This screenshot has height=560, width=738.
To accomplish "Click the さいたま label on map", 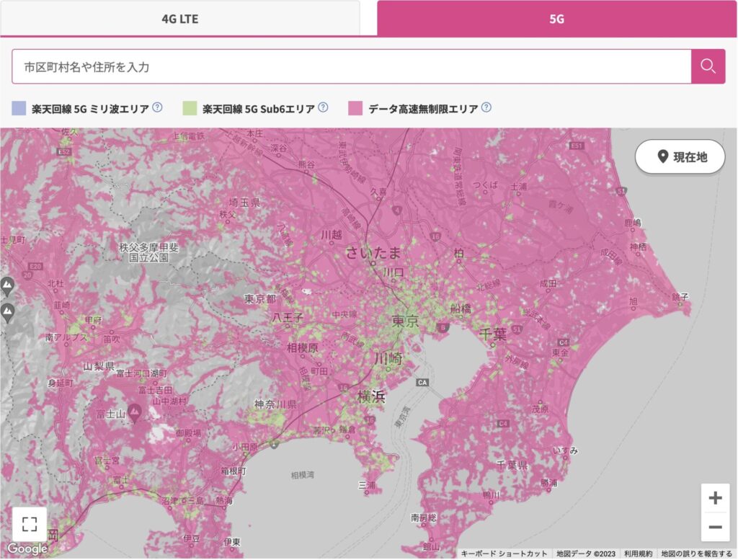I will point(374,253).
